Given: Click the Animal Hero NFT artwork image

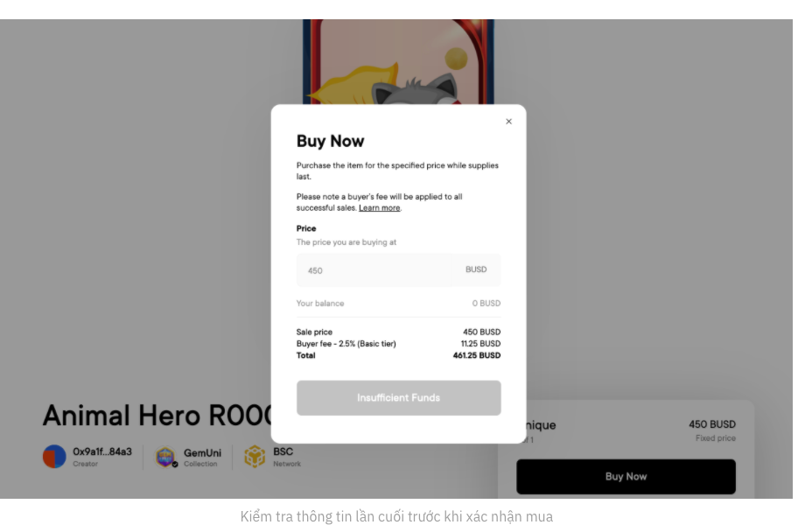Looking at the screenshot, I should pyautogui.click(x=398, y=63).
